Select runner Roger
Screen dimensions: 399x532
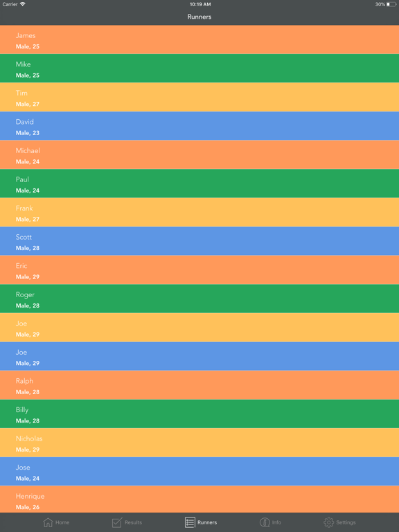[x=199, y=299]
